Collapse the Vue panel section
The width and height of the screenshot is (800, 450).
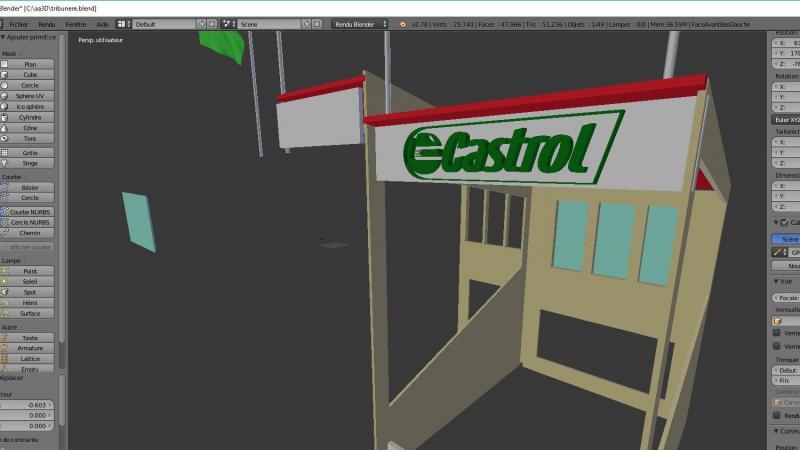click(776, 282)
